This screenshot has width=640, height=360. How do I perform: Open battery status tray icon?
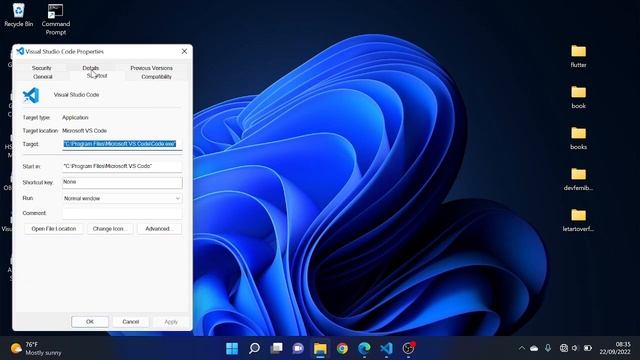(588, 348)
